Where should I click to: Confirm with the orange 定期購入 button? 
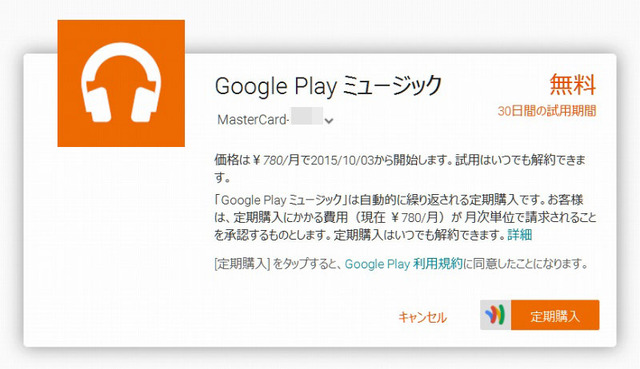555,315
